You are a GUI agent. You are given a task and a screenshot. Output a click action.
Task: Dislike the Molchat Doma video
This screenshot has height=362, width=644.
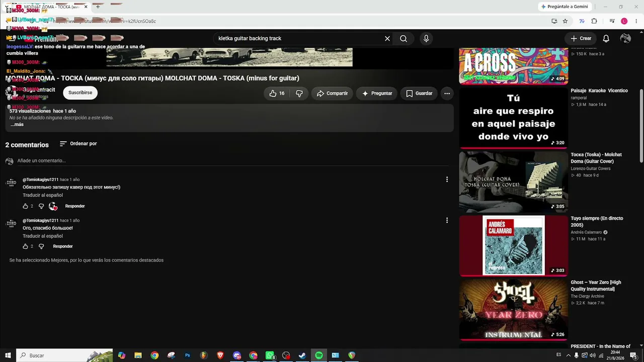coord(299,94)
